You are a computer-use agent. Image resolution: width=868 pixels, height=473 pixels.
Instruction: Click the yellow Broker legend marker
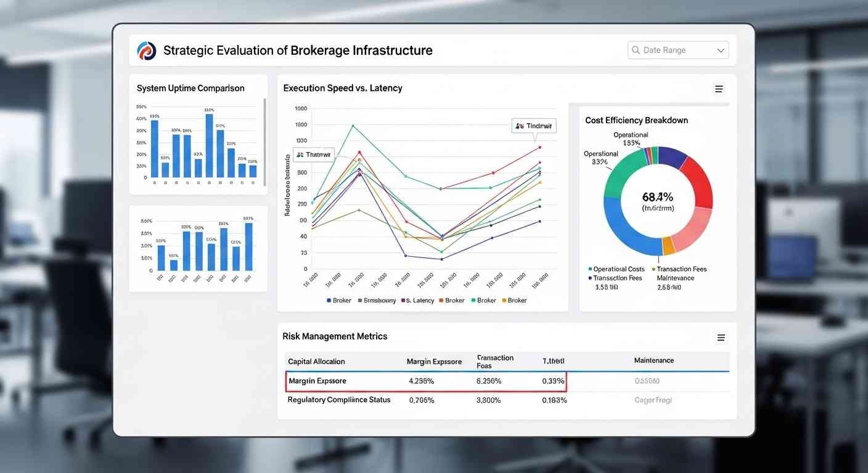[504, 300]
